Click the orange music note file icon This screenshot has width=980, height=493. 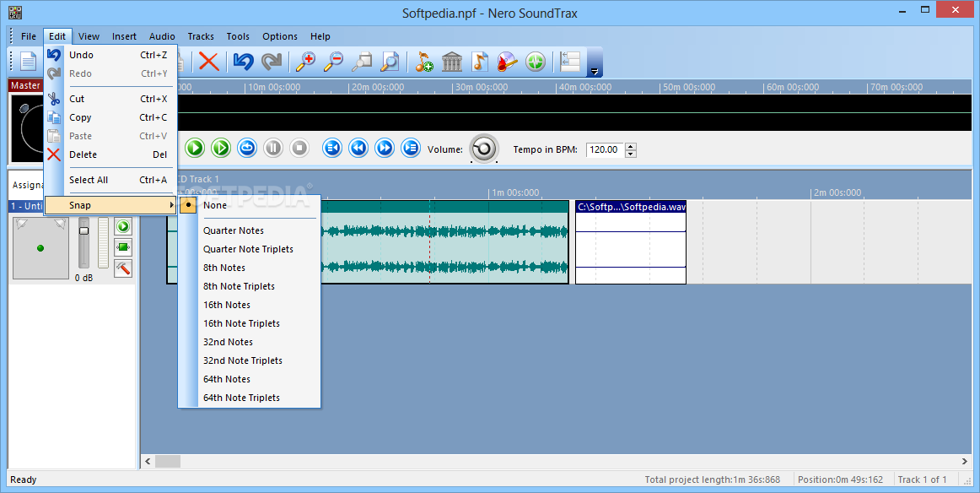coord(479,62)
